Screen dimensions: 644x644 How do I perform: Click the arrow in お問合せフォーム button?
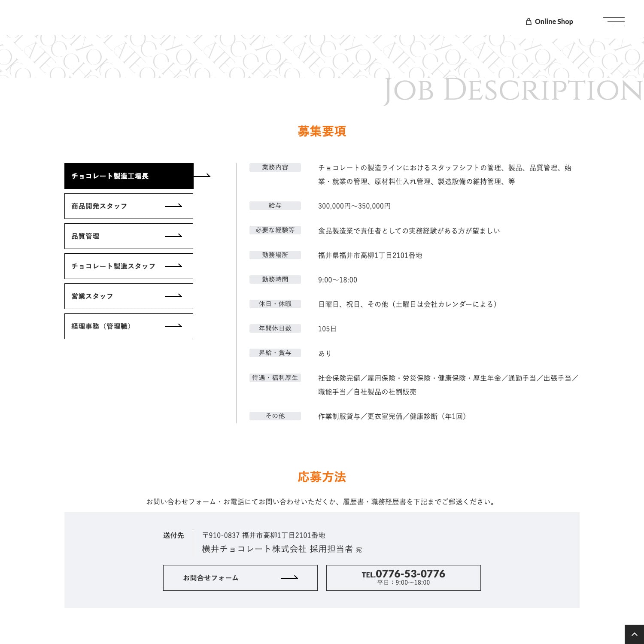tap(289, 578)
